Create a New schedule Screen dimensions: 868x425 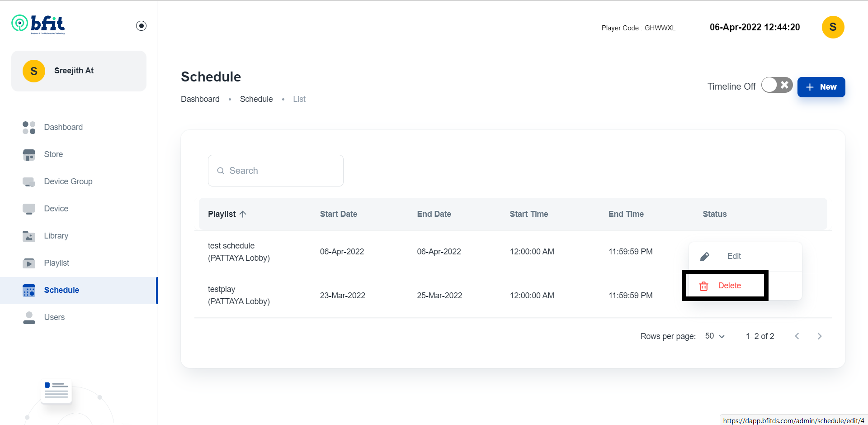[821, 87]
